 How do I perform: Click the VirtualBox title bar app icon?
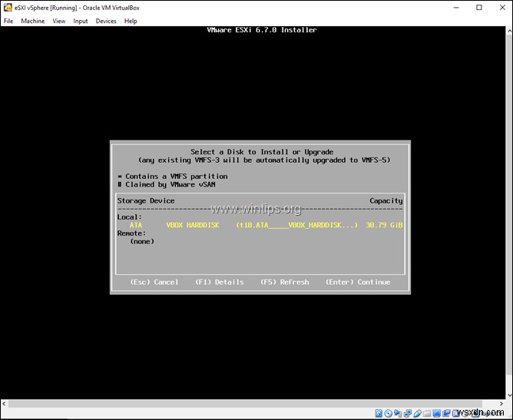coord(8,7)
